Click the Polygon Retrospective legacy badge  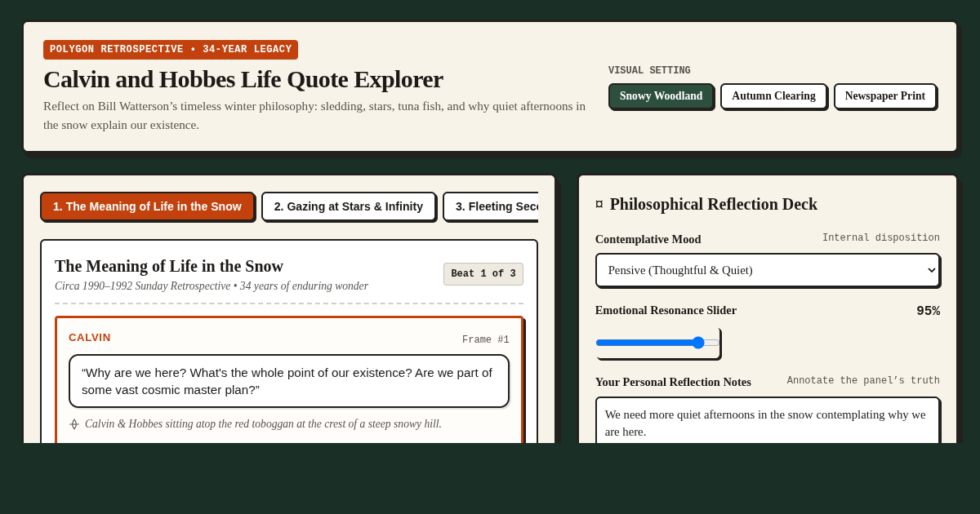(171, 50)
